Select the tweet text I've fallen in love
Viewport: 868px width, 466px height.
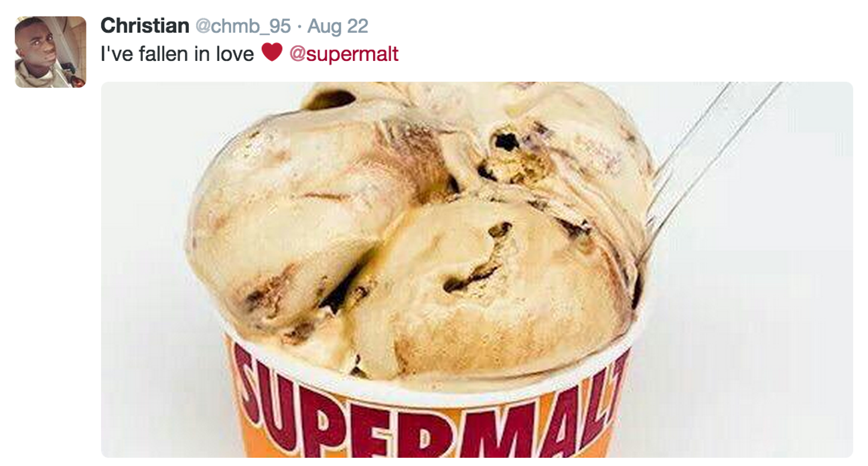[x=177, y=54]
